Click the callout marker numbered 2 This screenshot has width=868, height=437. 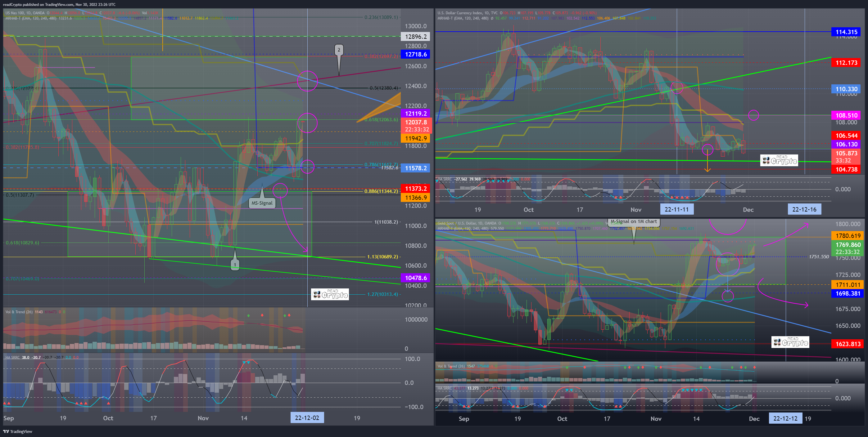(339, 50)
